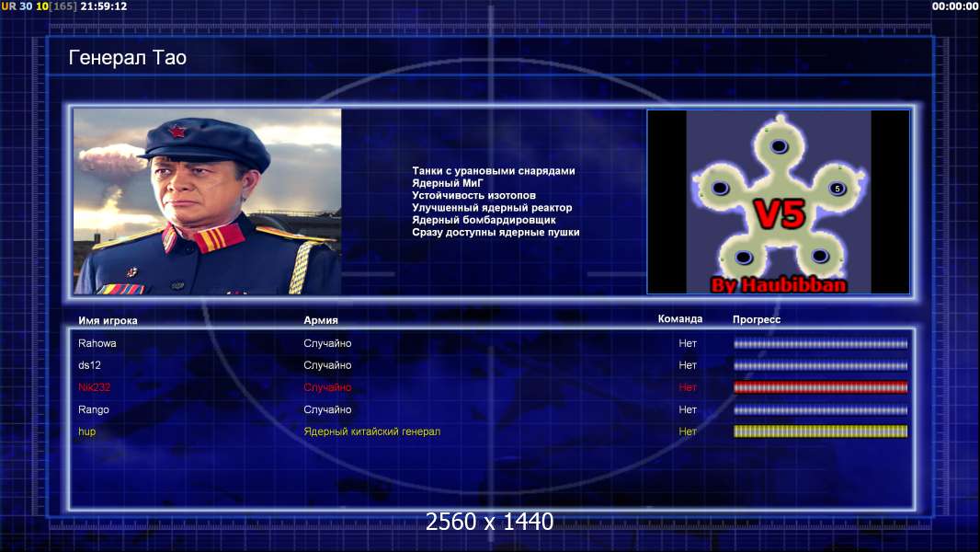Image resolution: width=980 pixels, height=552 pixels.
Task: Click Nik232's red progress bar
Action: 821,387
